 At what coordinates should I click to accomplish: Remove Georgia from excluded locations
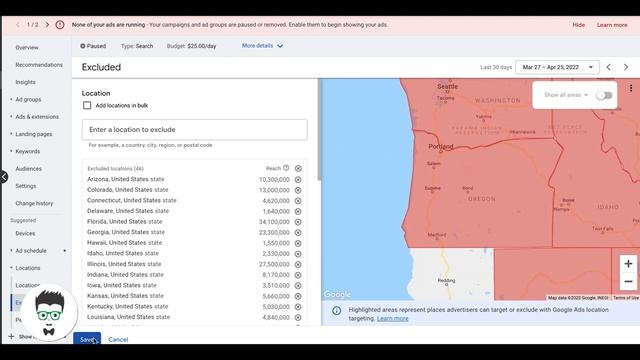298,233
